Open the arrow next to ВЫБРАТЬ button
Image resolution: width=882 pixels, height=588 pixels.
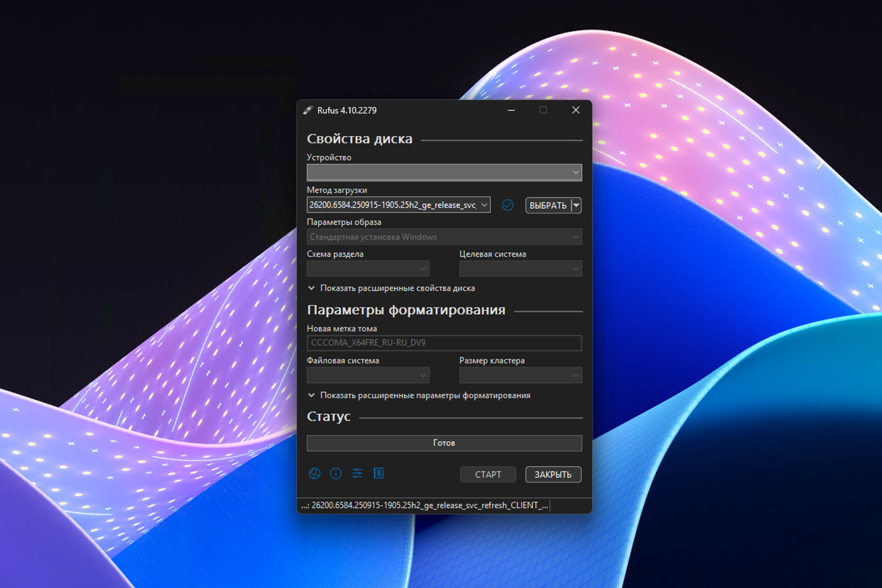576,205
